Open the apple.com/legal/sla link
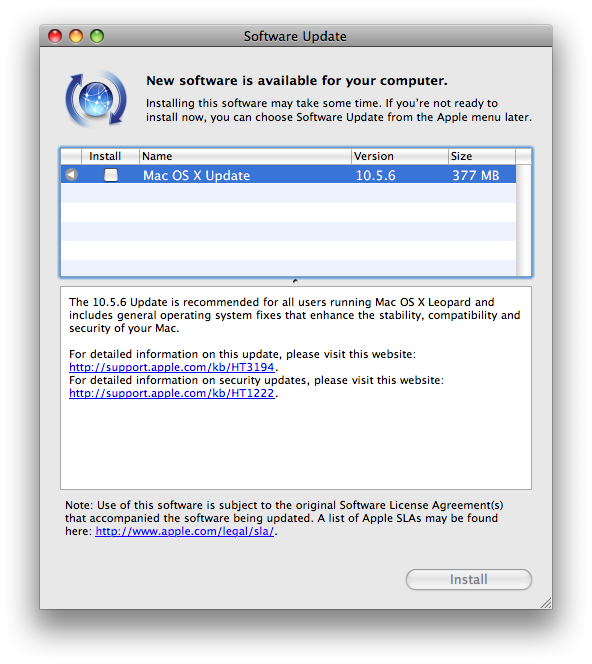 point(185,531)
